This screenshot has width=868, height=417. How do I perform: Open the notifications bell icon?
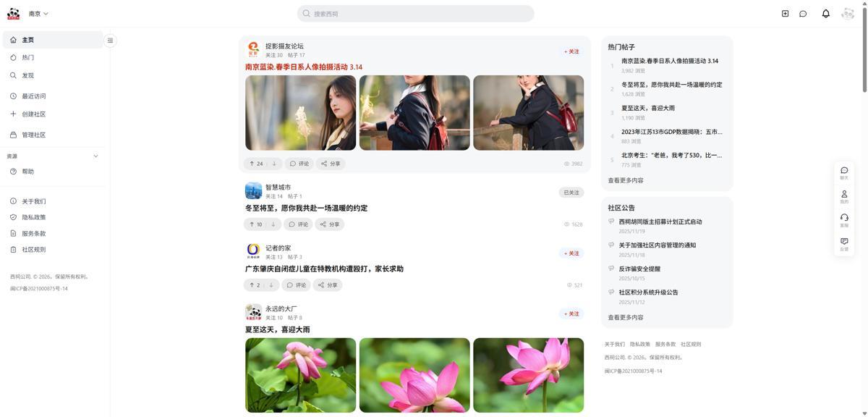coord(825,14)
